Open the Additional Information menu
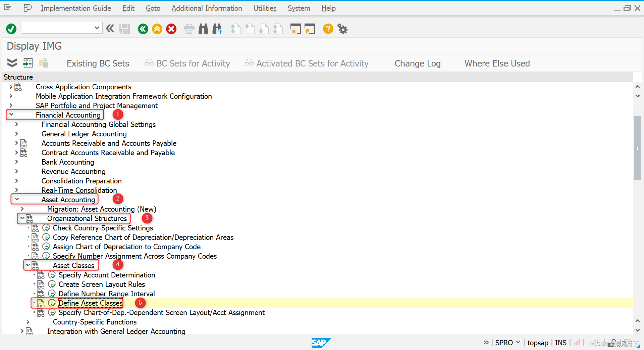The image size is (644, 350). click(207, 8)
